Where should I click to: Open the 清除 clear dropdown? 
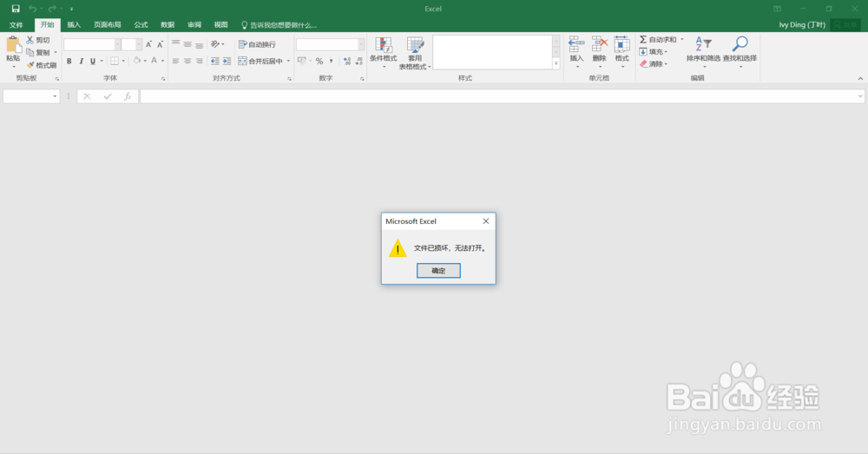click(654, 63)
